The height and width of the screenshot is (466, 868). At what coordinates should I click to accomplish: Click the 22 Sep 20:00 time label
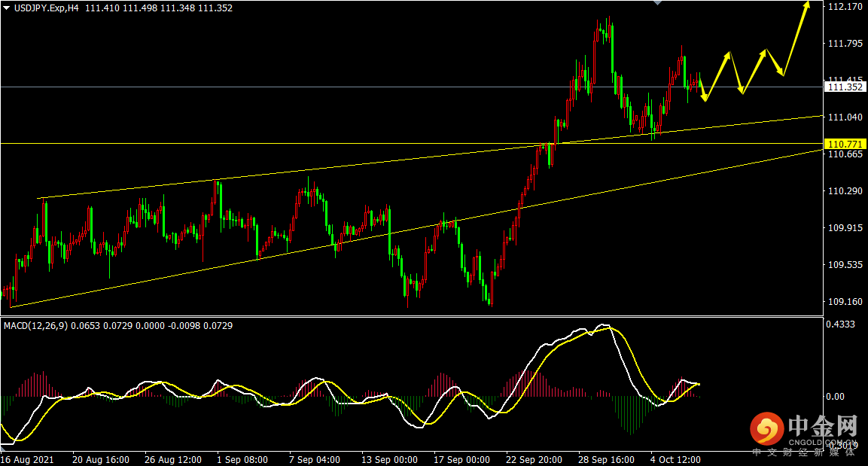pos(535,460)
